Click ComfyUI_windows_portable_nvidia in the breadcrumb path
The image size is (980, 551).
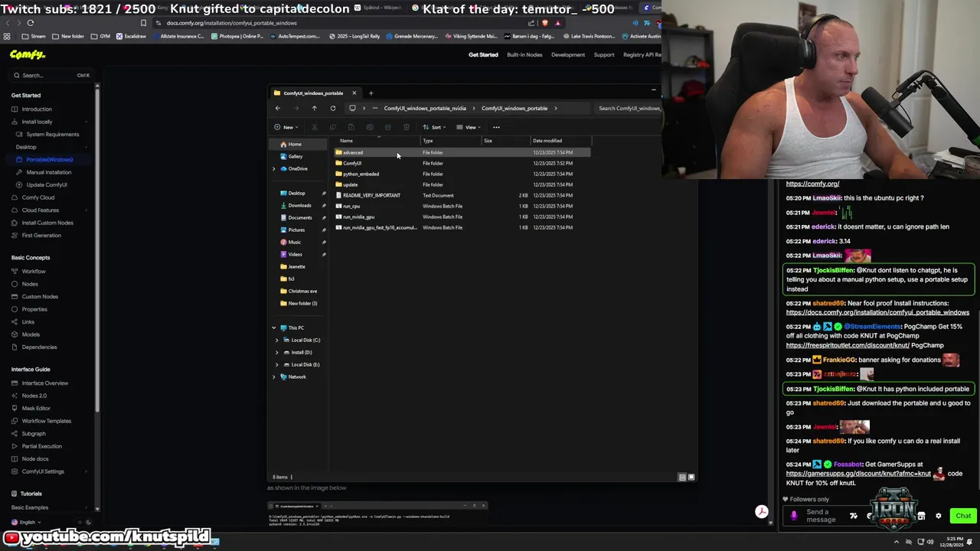(x=425, y=108)
